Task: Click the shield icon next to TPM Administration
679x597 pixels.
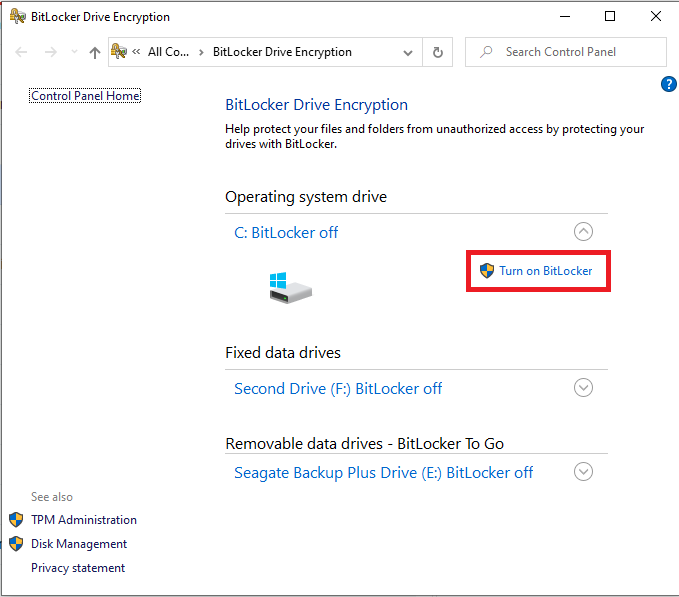Action: 16,520
